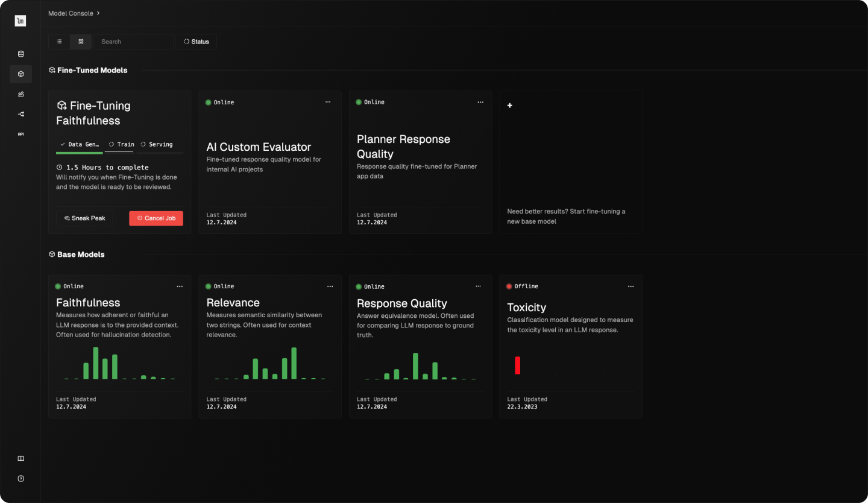The width and height of the screenshot is (868, 503).
Task: Select the Train step tab
Action: 121,144
